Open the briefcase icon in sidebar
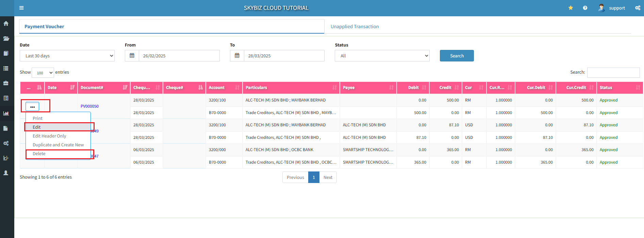Viewport: 644px width, 238px height. pos(6,83)
